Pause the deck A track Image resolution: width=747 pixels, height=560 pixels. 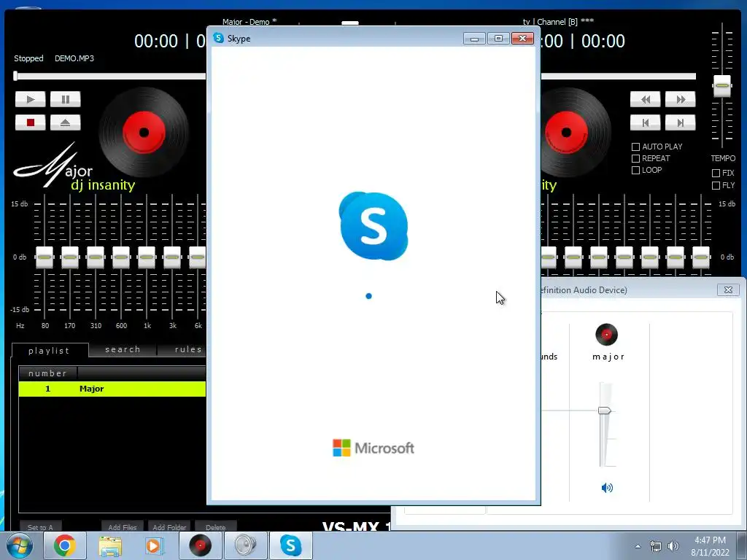click(x=65, y=99)
